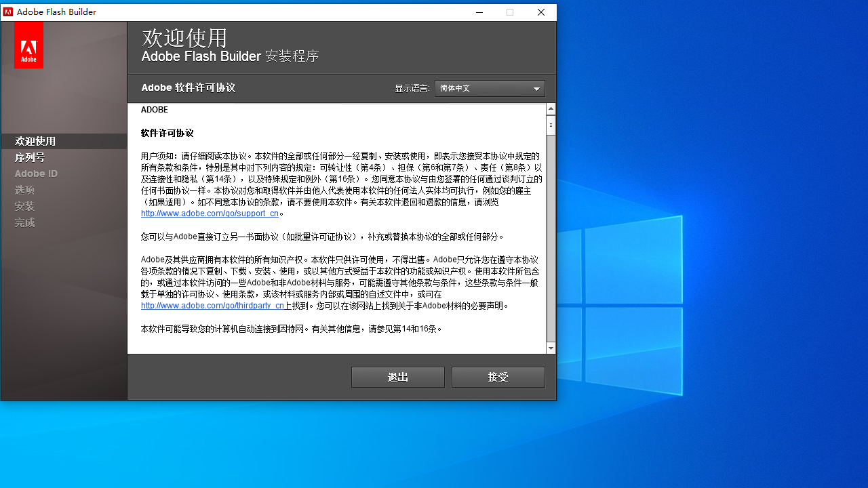Click the scroll-up arrow of the license text
The width and height of the screenshot is (868, 488).
pos(551,108)
